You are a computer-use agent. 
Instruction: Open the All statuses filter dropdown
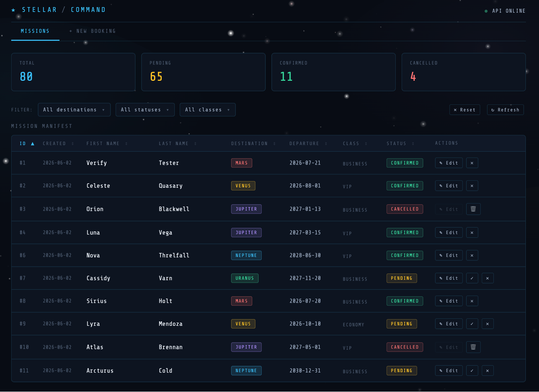(145, 110)
